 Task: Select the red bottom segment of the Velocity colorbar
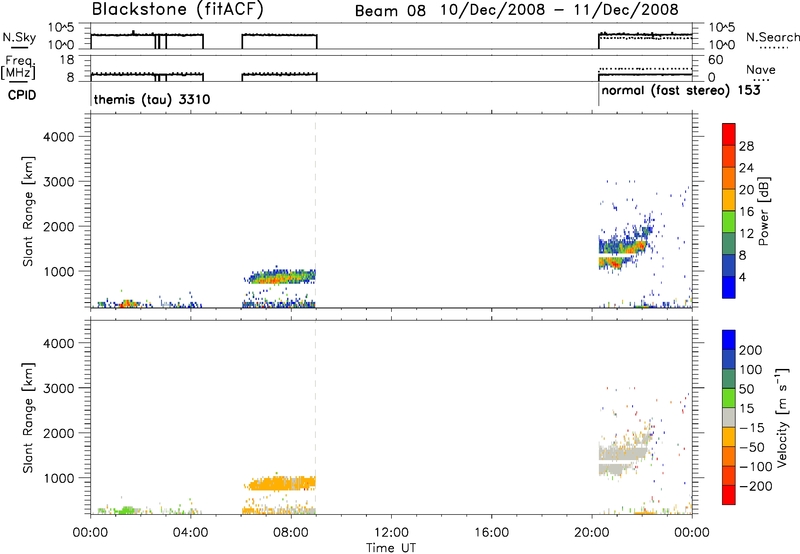click(729, 495)
